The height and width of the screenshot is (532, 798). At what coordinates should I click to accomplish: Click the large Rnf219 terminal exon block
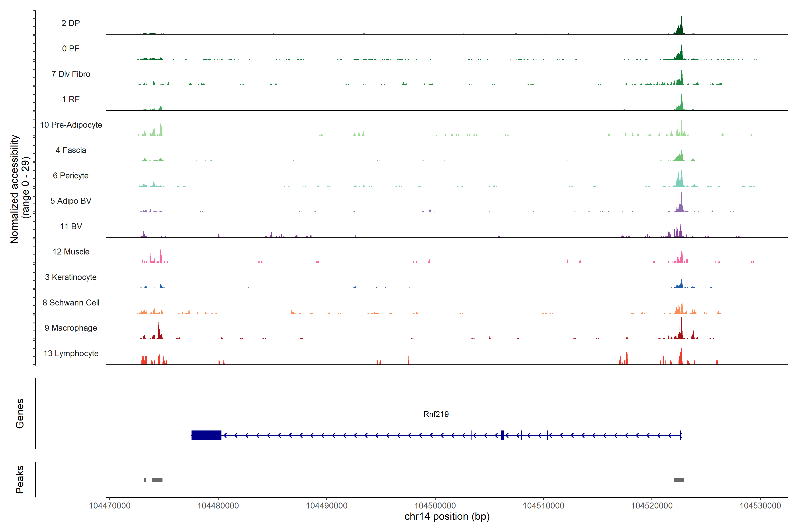point(206,435)
